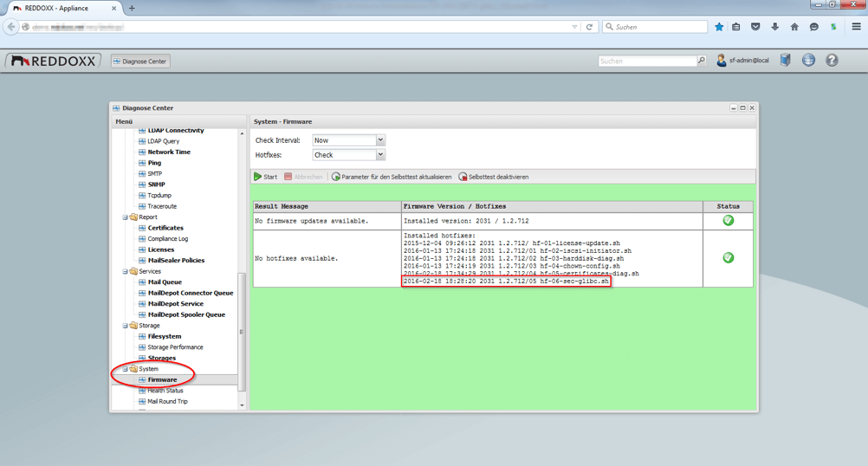The width and height of the screenshot is (868, 466).
Task: Open a new browser tab
Action: click(x=132, y=8)
